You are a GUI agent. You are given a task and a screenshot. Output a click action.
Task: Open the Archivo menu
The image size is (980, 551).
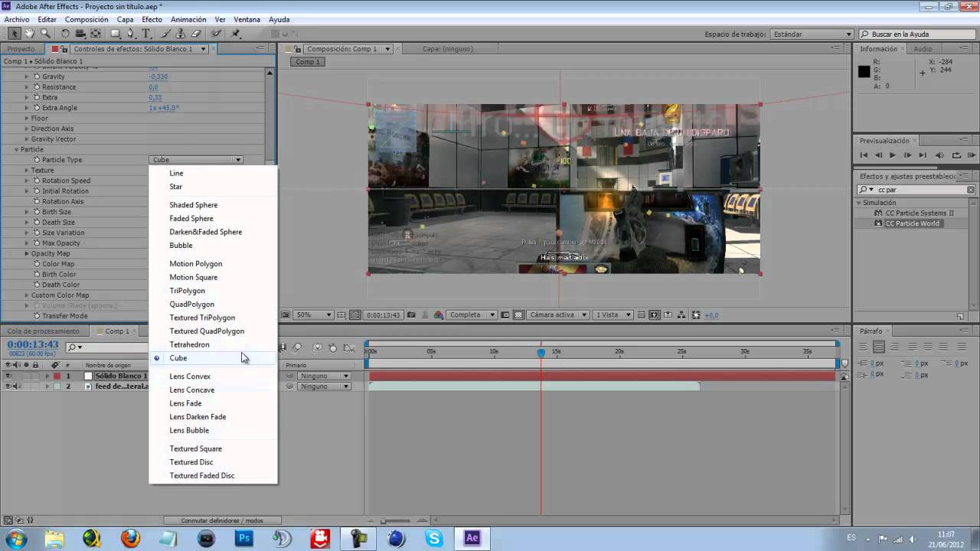(x=17, y=19)
